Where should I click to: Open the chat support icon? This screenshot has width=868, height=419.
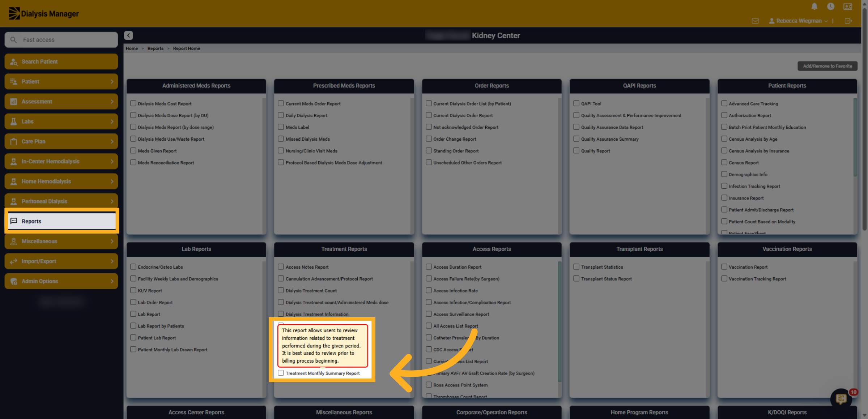pos(841,399)
